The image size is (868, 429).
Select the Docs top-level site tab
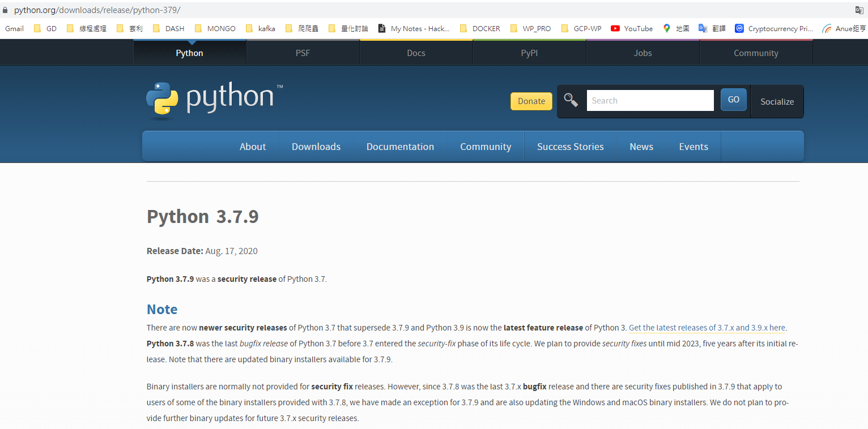tap(416, 53)
